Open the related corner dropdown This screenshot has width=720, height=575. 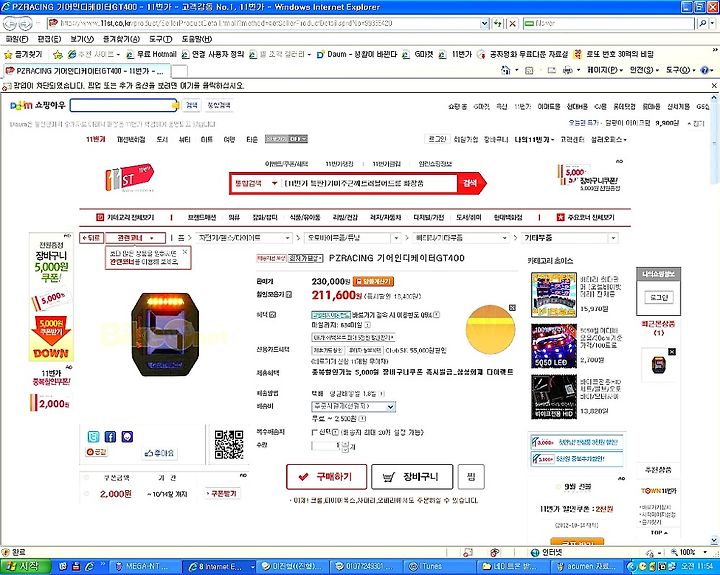135,238
